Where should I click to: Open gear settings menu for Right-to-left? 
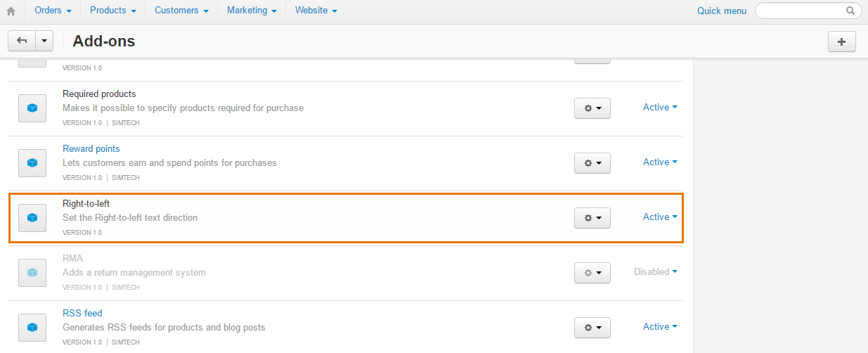592,218
